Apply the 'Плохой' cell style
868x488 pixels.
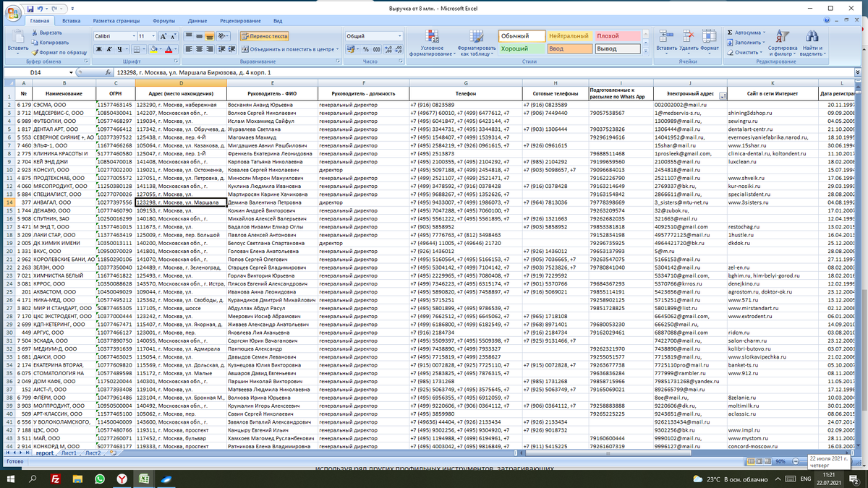tap(618, 35)
